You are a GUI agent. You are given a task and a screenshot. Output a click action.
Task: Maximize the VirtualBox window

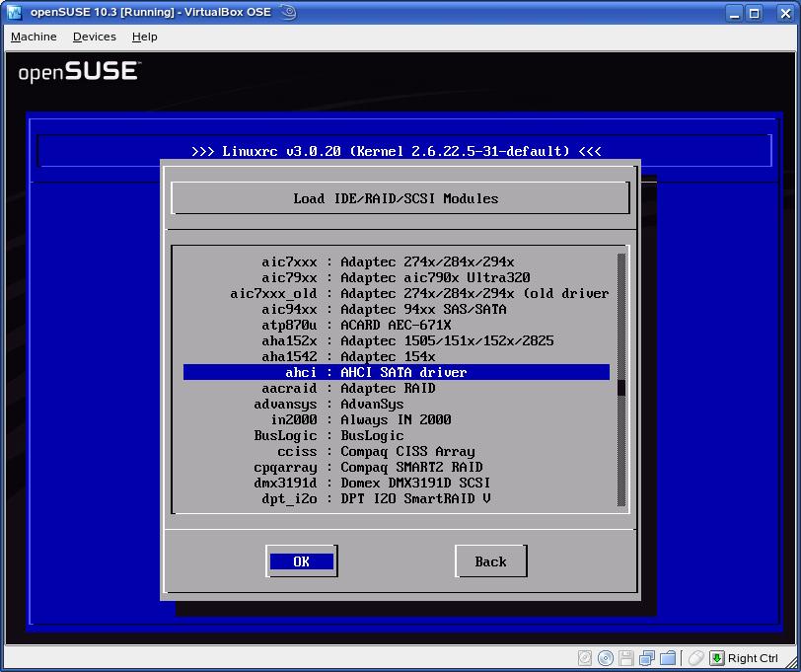click(x=754, y=13)
